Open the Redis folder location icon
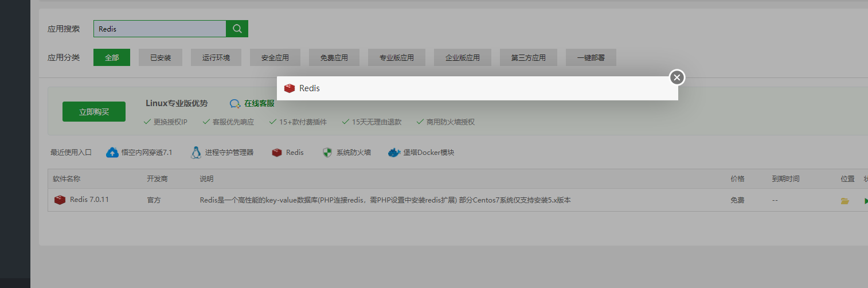 [844, 201]
